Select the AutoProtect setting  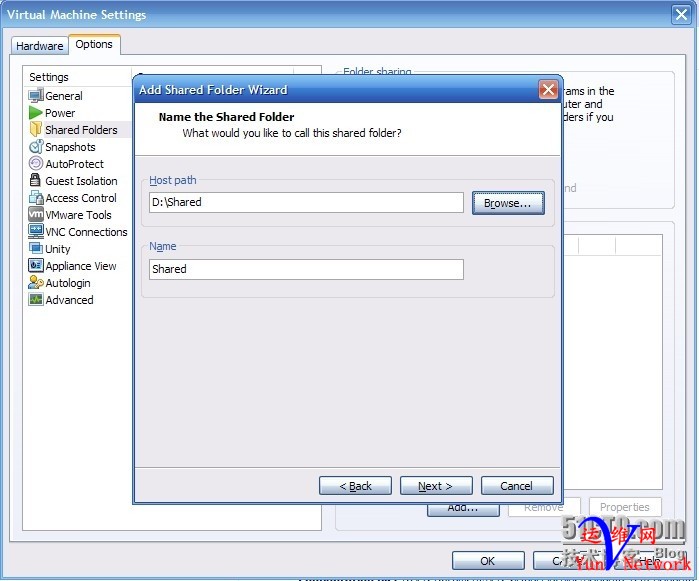click(x=74, y=164)
